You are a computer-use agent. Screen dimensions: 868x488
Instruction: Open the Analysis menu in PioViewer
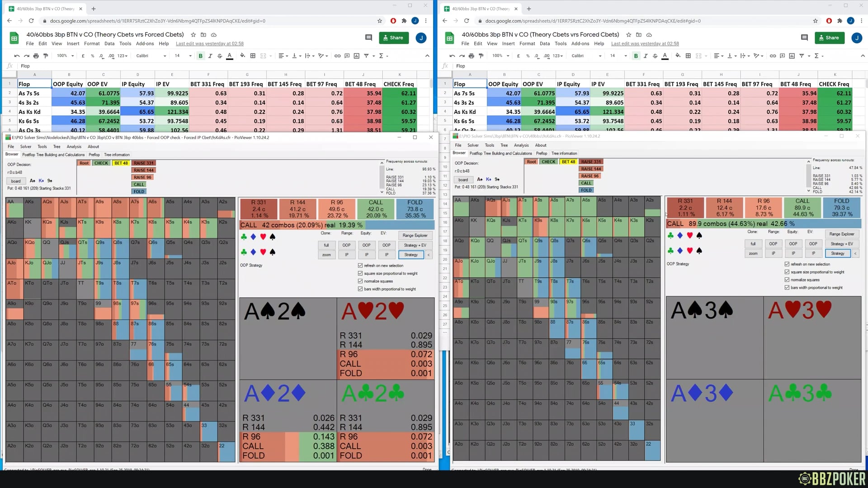point(74,146)
